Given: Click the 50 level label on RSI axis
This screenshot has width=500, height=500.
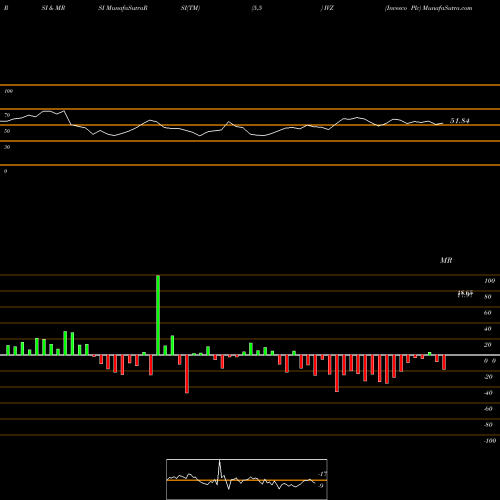Looking at the screenshot, I should (7, 131).
